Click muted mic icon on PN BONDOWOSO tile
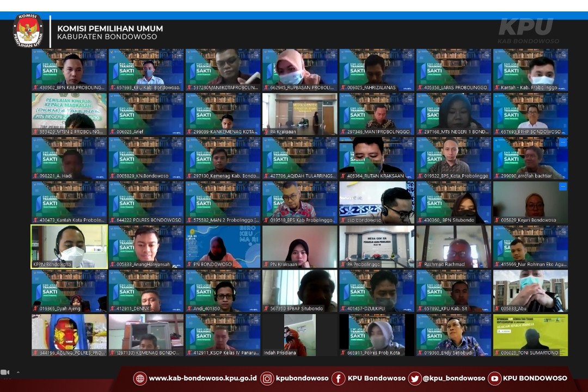 [x=189, y=265]
